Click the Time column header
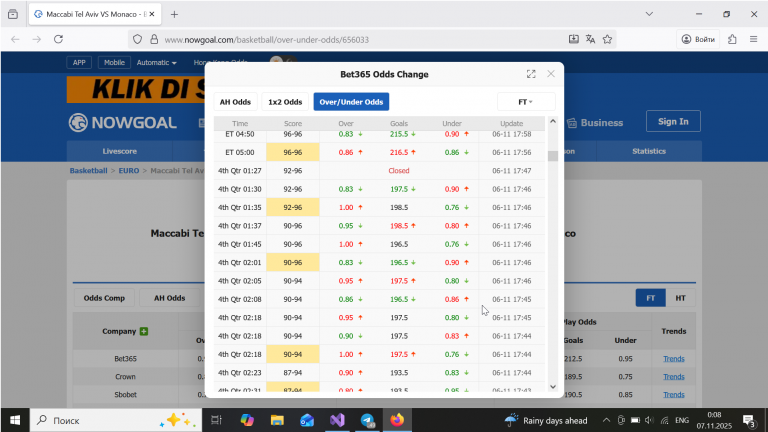Screen dimensions: 768x432 240,123
